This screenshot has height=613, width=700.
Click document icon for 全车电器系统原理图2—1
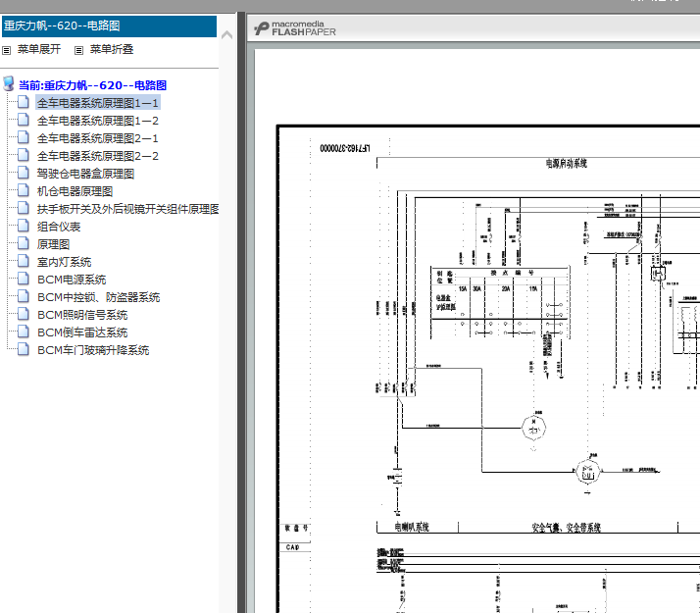pyautogui.click(x=24, y=137)
